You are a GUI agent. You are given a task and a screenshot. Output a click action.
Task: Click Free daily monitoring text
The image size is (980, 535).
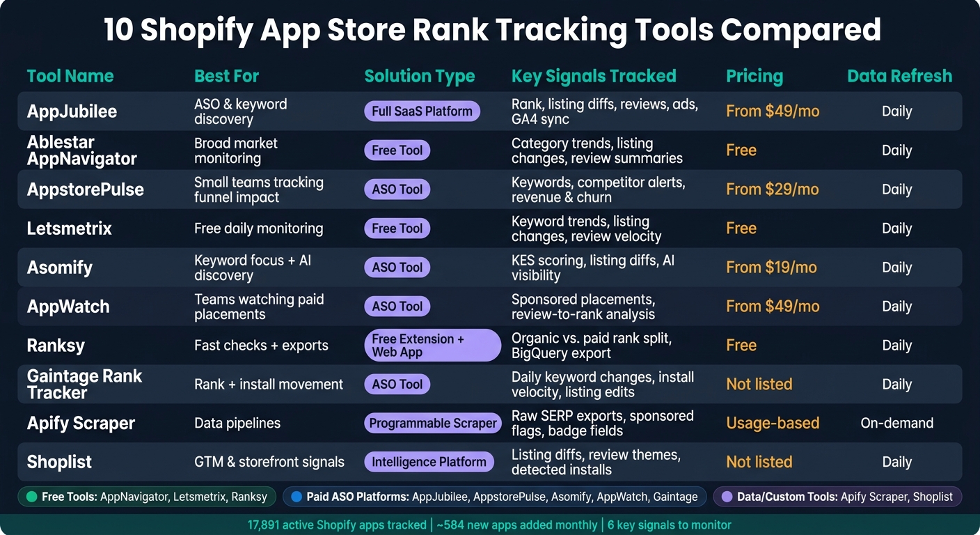258,228
